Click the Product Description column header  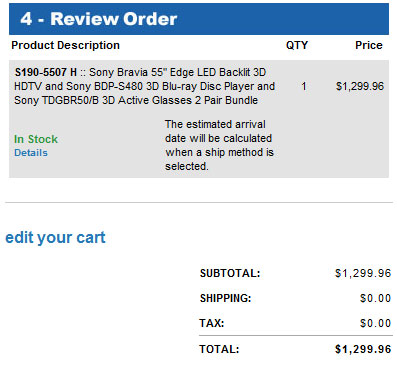[x=65, y=45]
